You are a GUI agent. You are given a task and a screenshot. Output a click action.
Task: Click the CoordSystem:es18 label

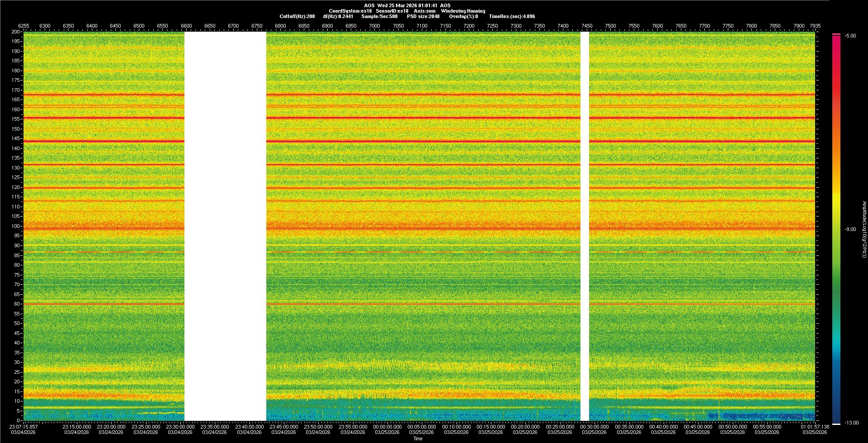pos(350,11)
